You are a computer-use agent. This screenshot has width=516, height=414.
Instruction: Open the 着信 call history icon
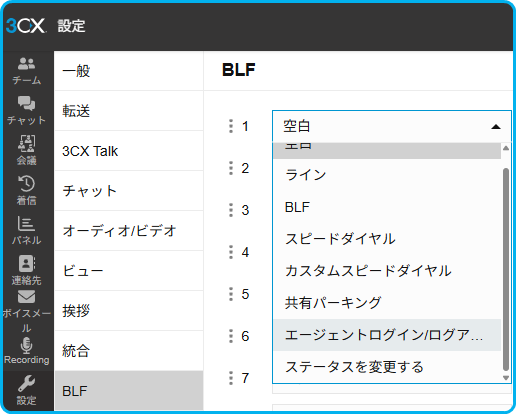26,191
